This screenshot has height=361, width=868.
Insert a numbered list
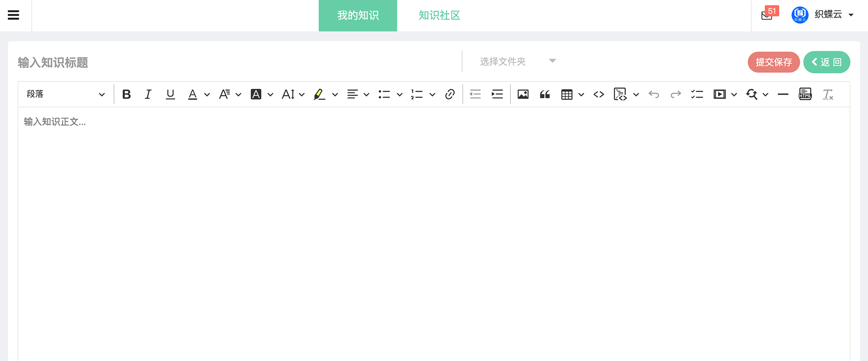pos(417,94)
